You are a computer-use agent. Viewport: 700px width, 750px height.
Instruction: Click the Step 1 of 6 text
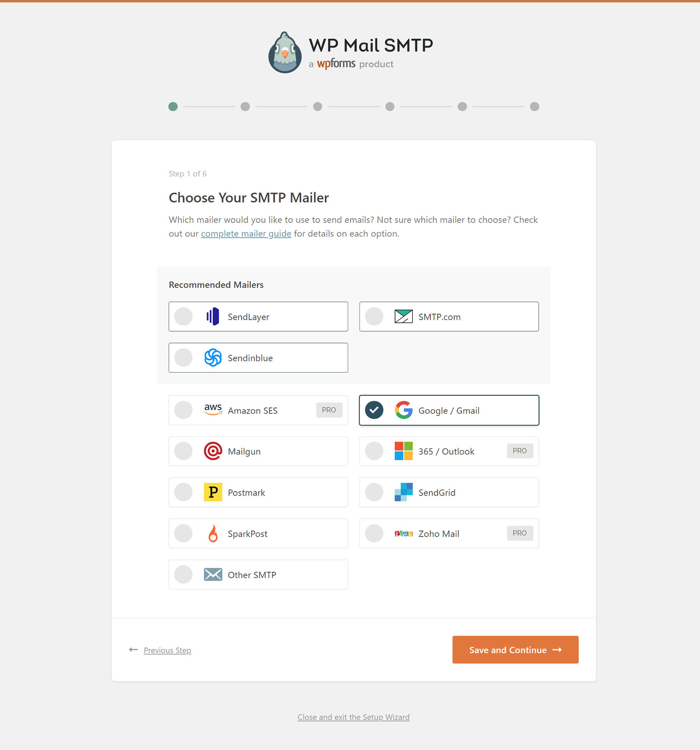[187, 174]
